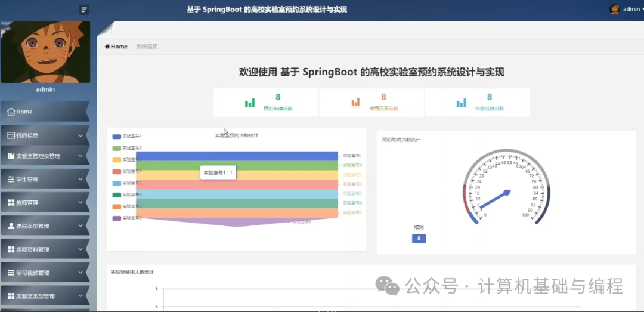The width and height of the screenshot is (644, 312).
Task: Click the 使用记录总数 label
Action: pos(383,109)
